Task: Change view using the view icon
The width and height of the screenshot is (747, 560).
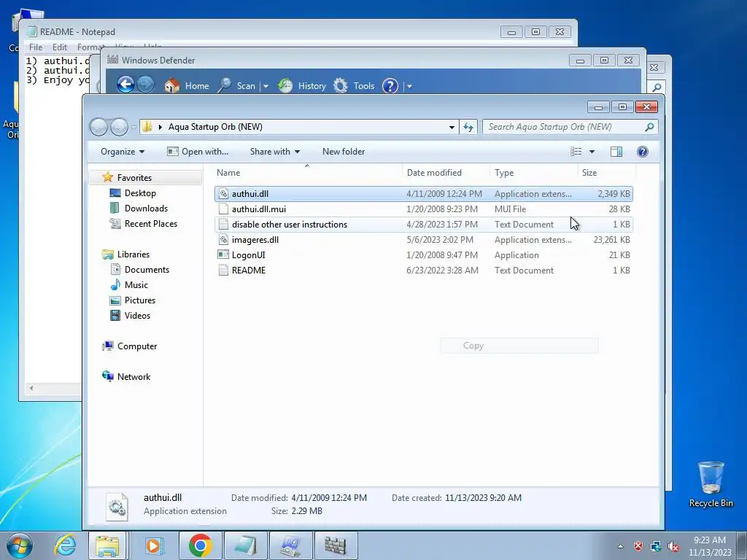Action: pos(576,152)
